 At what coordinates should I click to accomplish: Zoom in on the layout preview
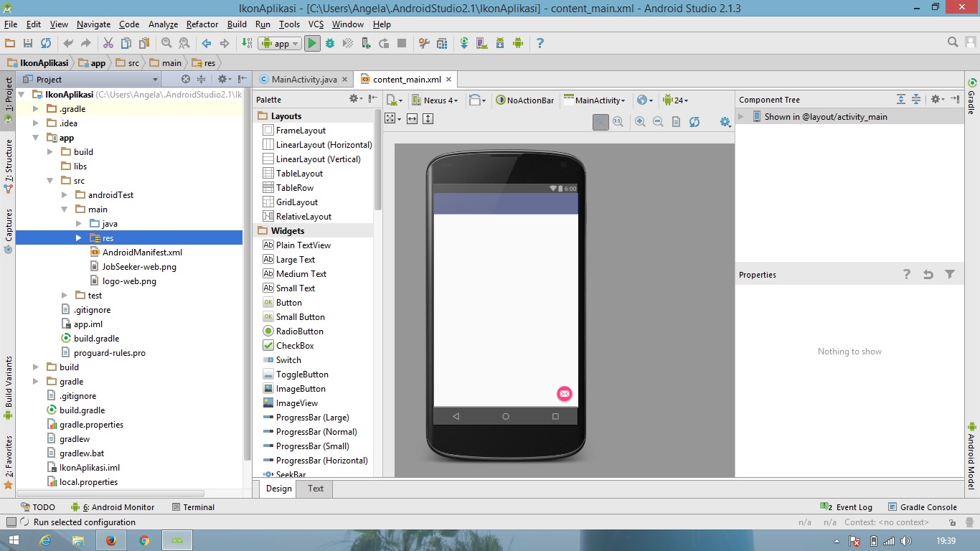[640, 122]
